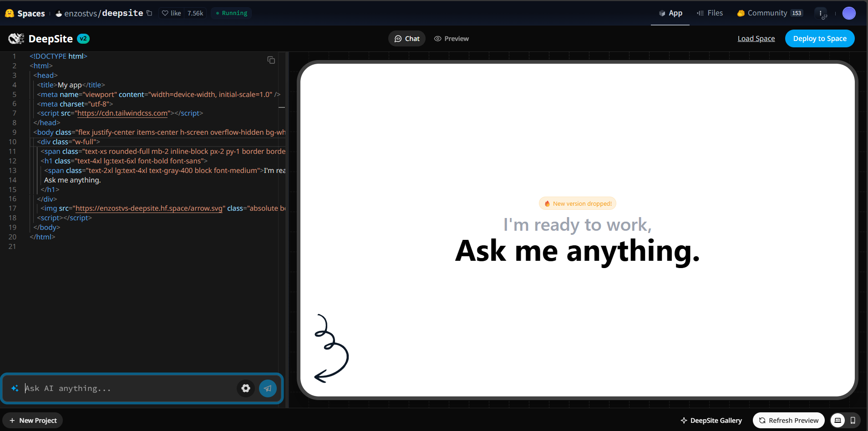
Task: Click the Hugging Face Spaces emoji logo
Action: point(9,13)
